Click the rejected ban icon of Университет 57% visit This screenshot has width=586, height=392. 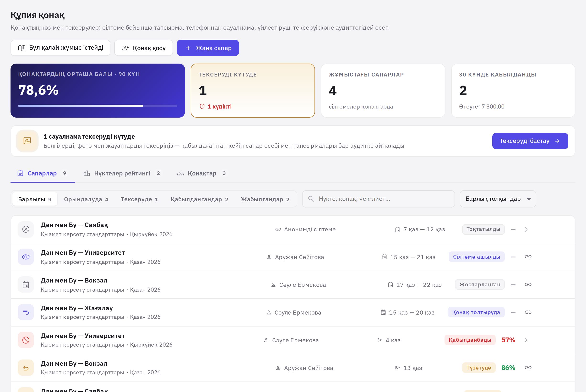[x=26, y=340]
